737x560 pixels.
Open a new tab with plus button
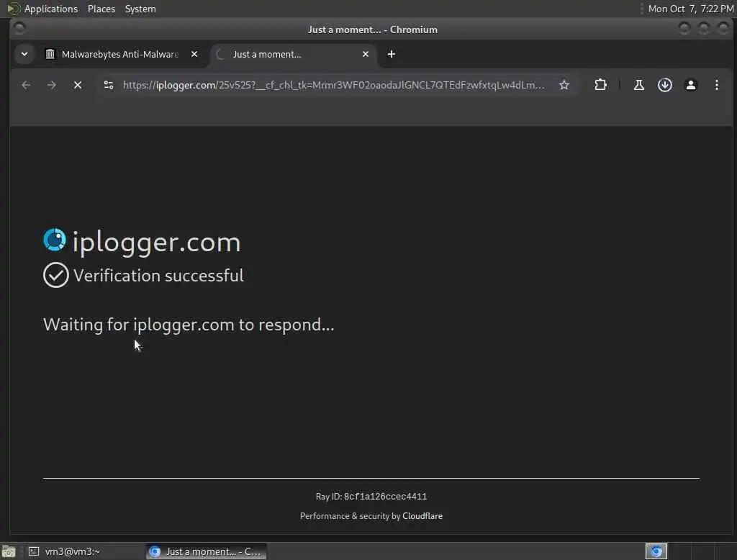click(391, 54)
